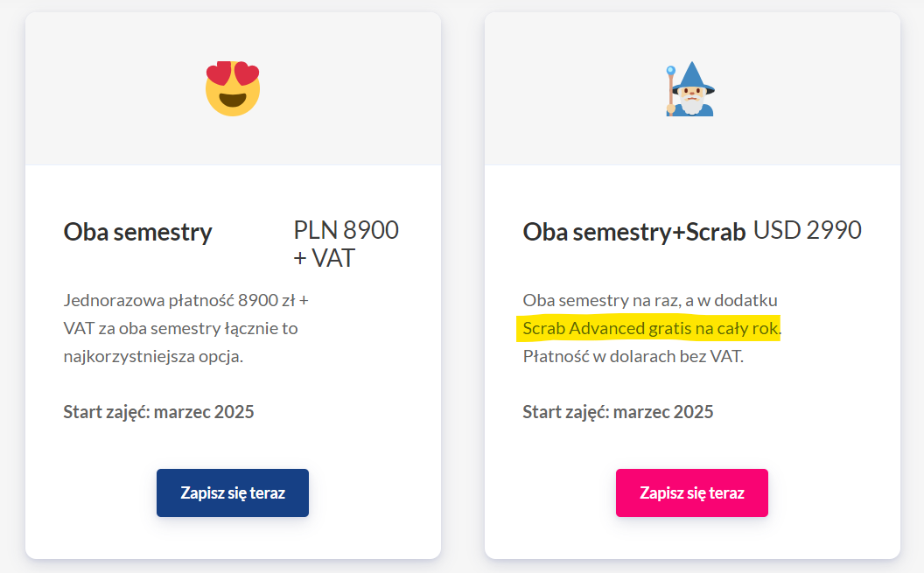This screenshot has height=573, width=924.
Task: Click the gray header of left card
Action: pyautogui.click(x=233, y=88)
